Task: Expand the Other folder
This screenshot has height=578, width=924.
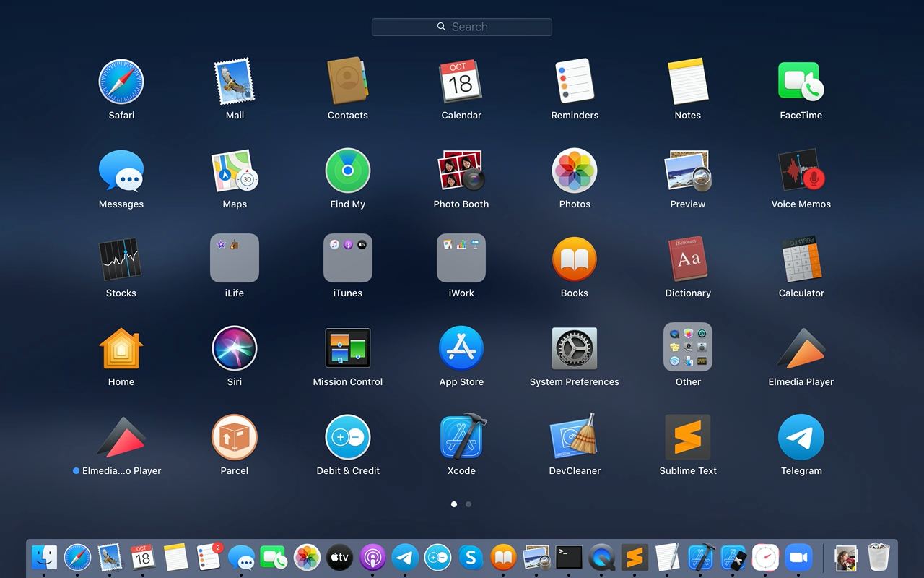Action: tap(688, 347)
